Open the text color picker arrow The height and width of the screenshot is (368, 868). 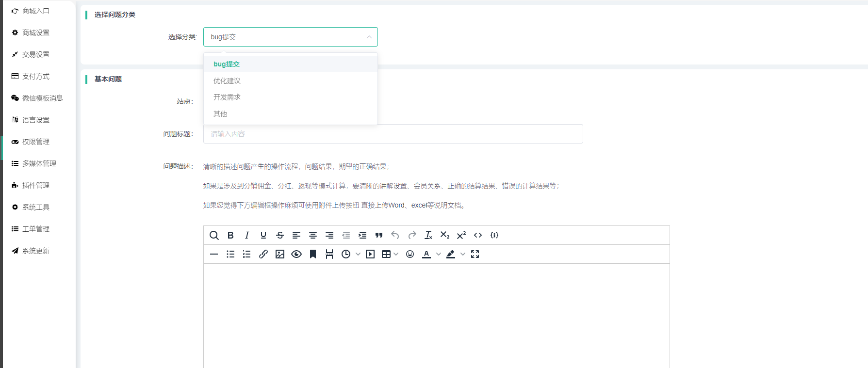(439, 254)
